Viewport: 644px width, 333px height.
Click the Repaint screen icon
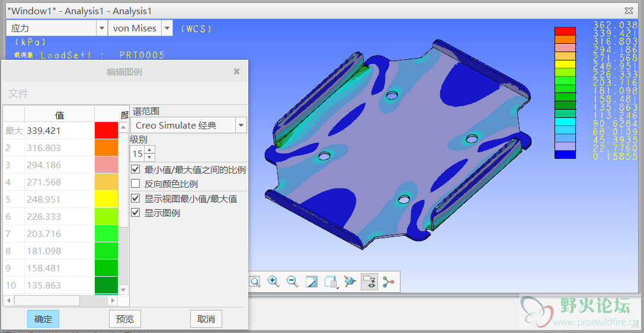click(312, 281)
